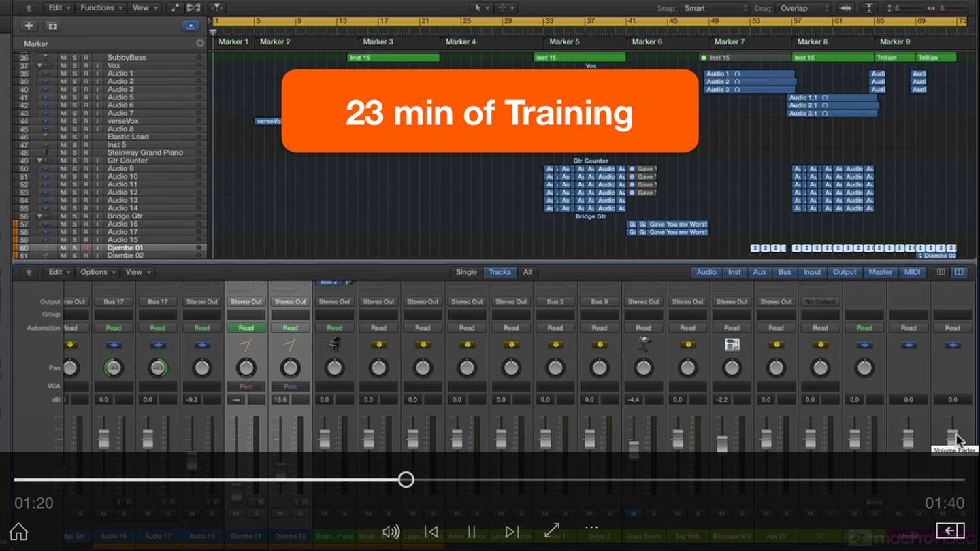
Task: Click the home icon in the video player
Action: pyautogui.click(x=18, y=531)
